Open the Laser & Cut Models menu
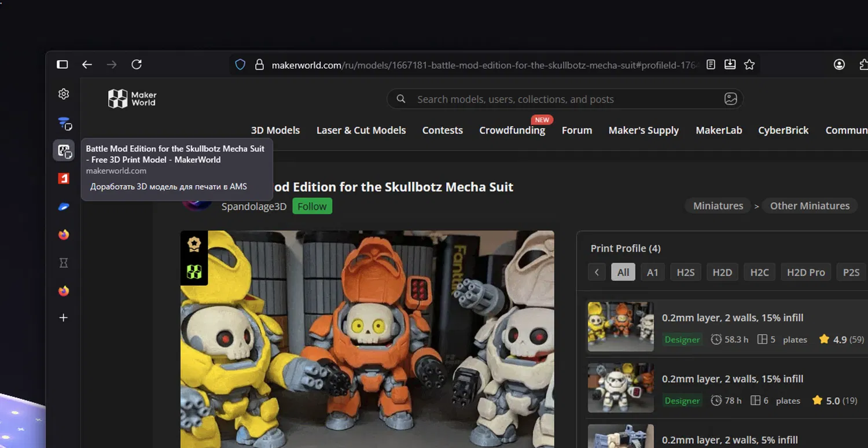 tap(361, 130)
